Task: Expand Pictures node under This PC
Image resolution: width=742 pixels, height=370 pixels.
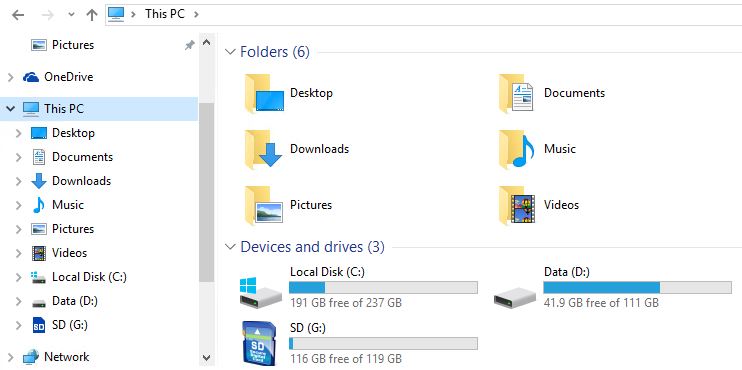Action: (18, 229)
